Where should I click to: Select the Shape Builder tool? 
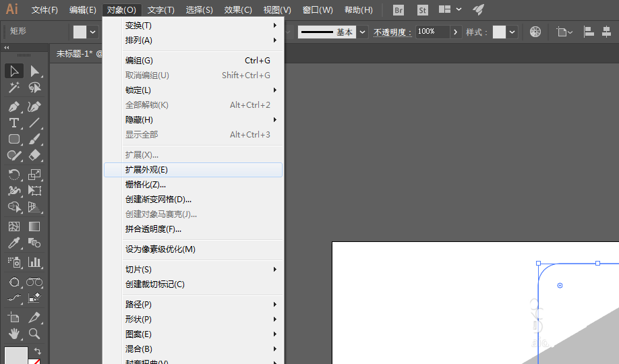[14, 207]
